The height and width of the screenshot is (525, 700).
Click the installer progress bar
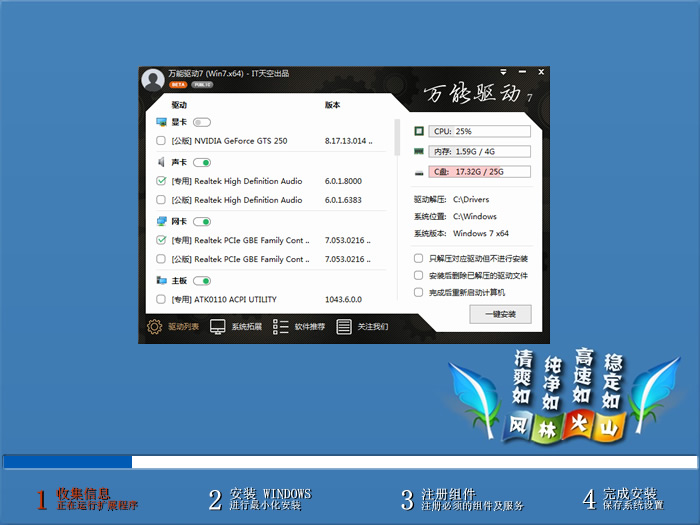pyautogui.click(x=350, y=462)
